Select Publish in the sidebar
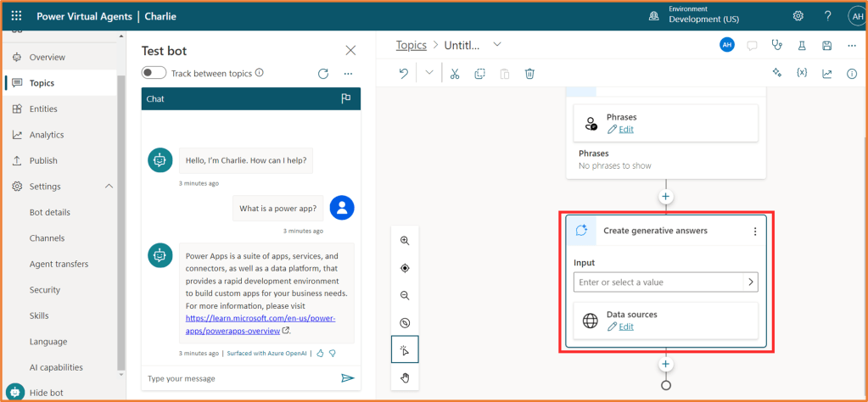This screenshot has height=402, width=868. pyautogui.click(x=43, y=160)
